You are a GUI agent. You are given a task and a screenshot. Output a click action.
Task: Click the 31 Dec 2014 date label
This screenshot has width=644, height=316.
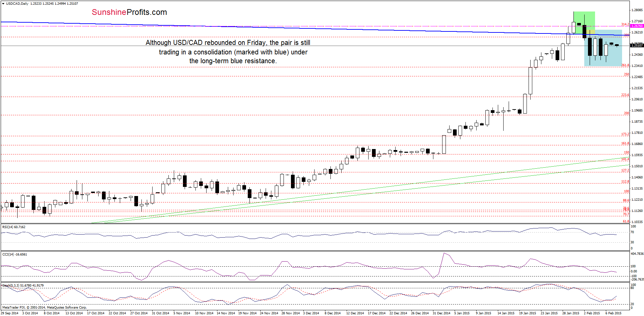tap(441, 313)
